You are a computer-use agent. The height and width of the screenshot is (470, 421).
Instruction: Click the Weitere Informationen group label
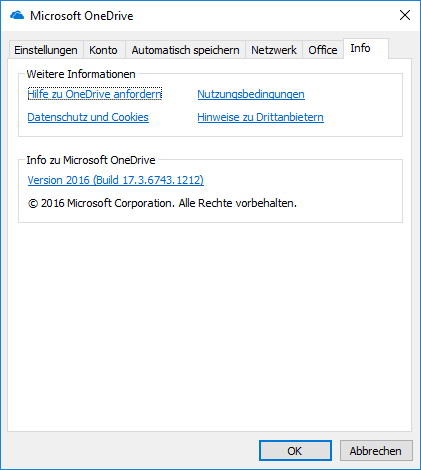point(81,74)
